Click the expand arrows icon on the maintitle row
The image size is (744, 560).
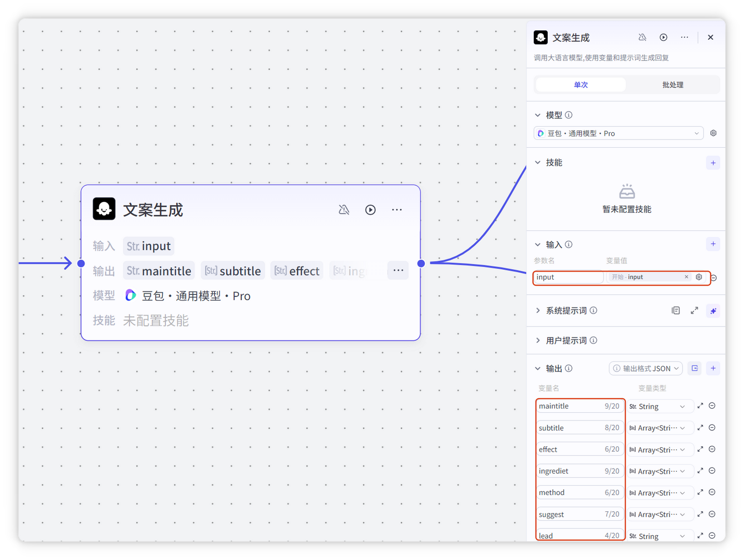click(700, 406)
